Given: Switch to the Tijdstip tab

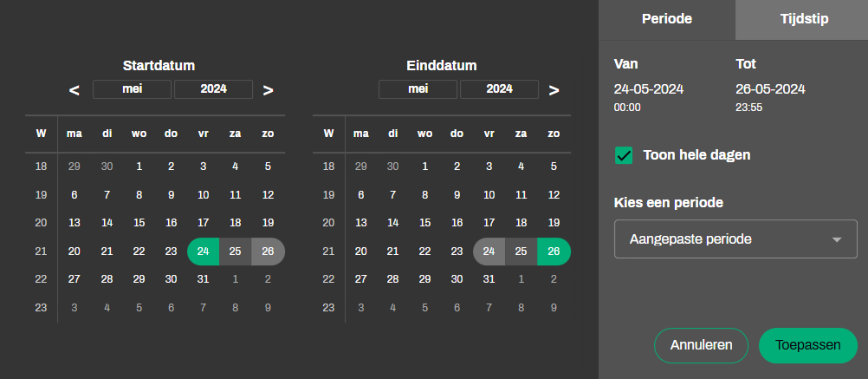Looking at the screenshot, I should pos(801,19).
